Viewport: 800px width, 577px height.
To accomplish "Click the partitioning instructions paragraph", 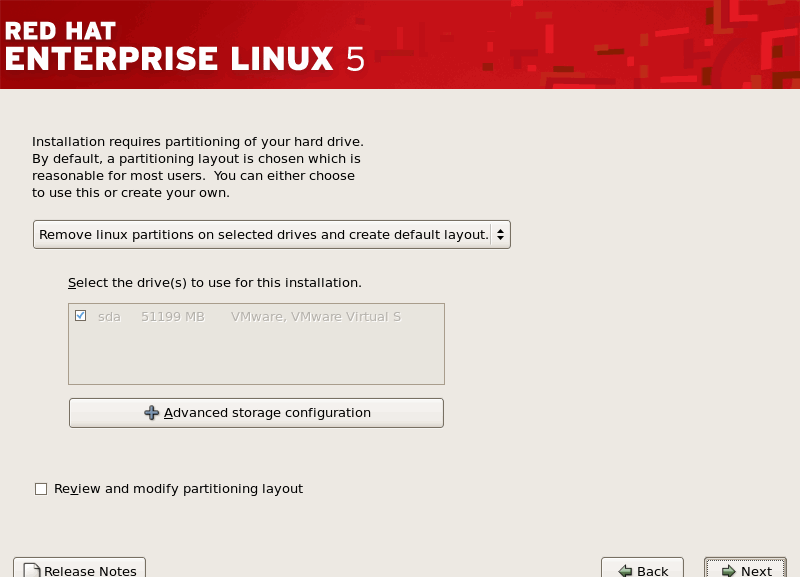I will pyautogui.click(x=196, y=167).
